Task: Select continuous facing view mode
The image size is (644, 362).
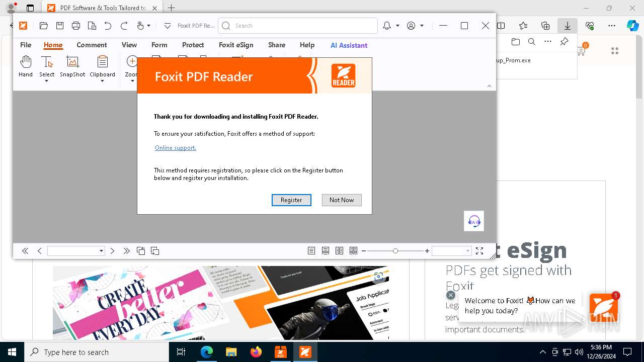Action: point(354,251)
